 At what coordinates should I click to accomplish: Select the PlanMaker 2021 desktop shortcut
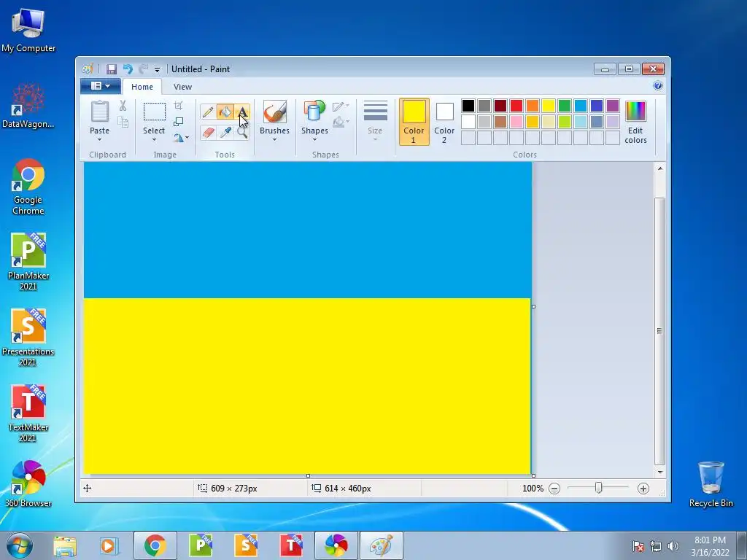pos(28,262)
